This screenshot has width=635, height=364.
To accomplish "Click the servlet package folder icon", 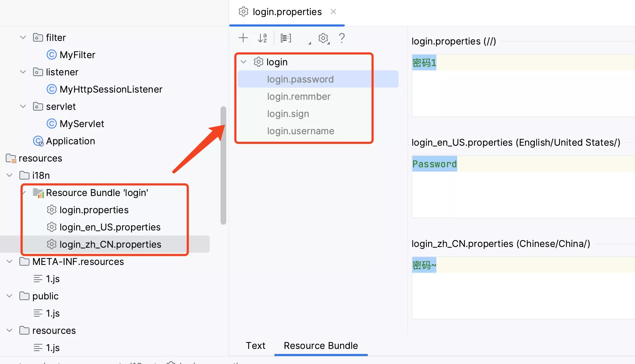I will pyautogui.click(x=38, y=106).
